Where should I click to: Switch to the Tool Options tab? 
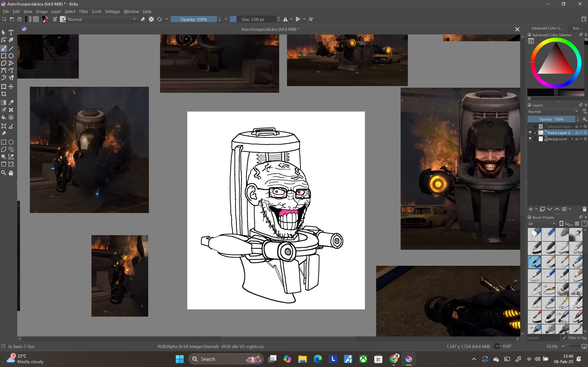pyautogui.click(x=577, y=28)
